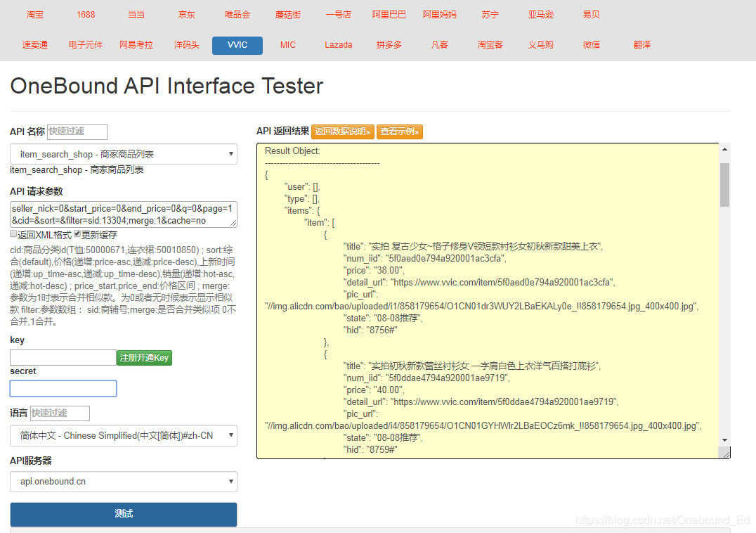This screenshot has height=533, width=756.
Task: Click the 查看示例 button
Action: [400, 131]
